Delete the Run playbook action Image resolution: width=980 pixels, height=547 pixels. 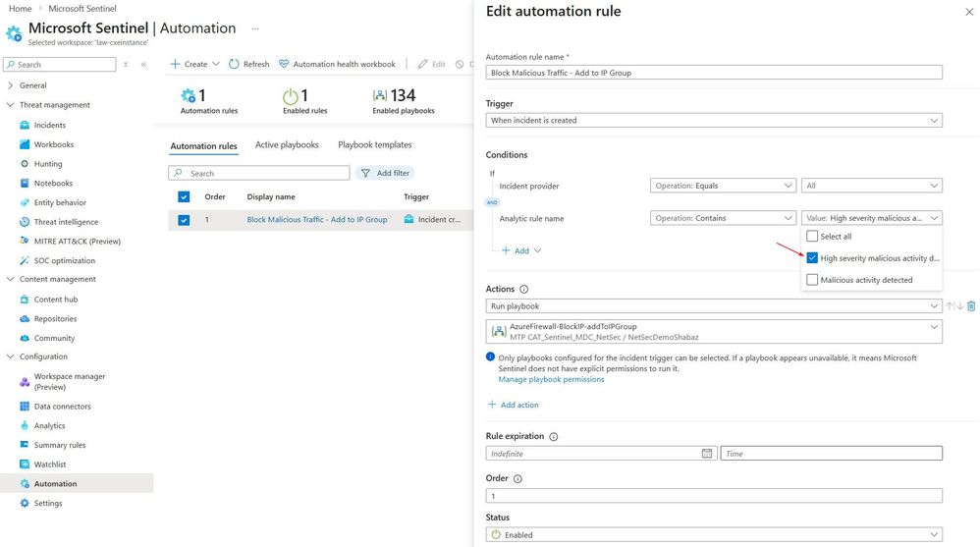pos(970,306)
